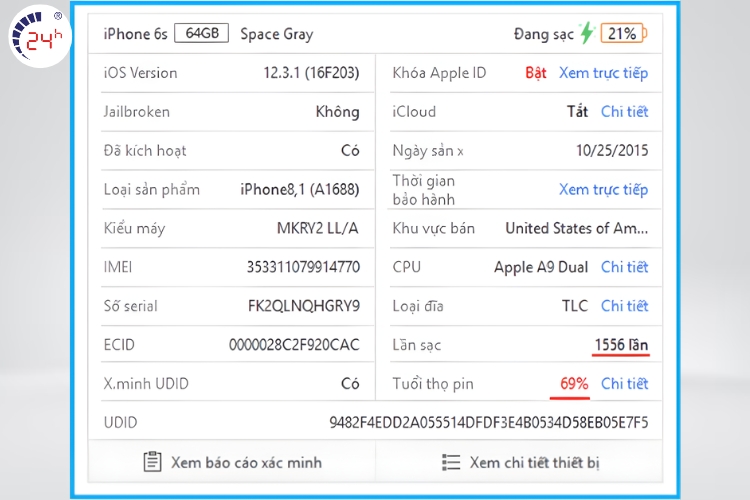Viewport: 750px width, 500px height.
Task: Select the Space Gray color text
Action: point(276,34)
